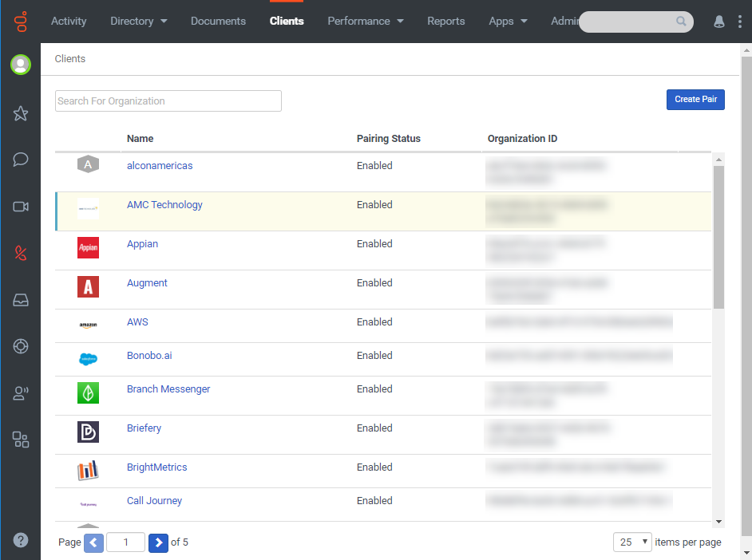Open the BrightMetrics client link

156,467
